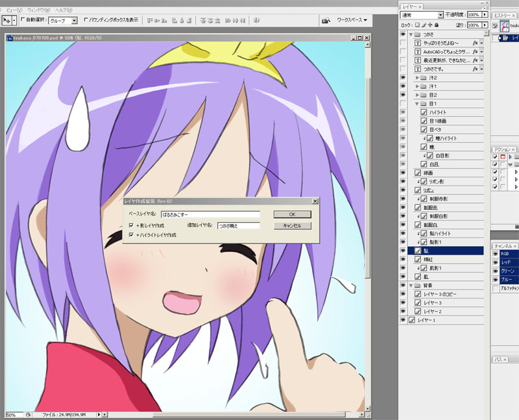Uncheck +ハイライトレイヤ作成 checkbox
The image size is (519, 420).
(132, 234)
